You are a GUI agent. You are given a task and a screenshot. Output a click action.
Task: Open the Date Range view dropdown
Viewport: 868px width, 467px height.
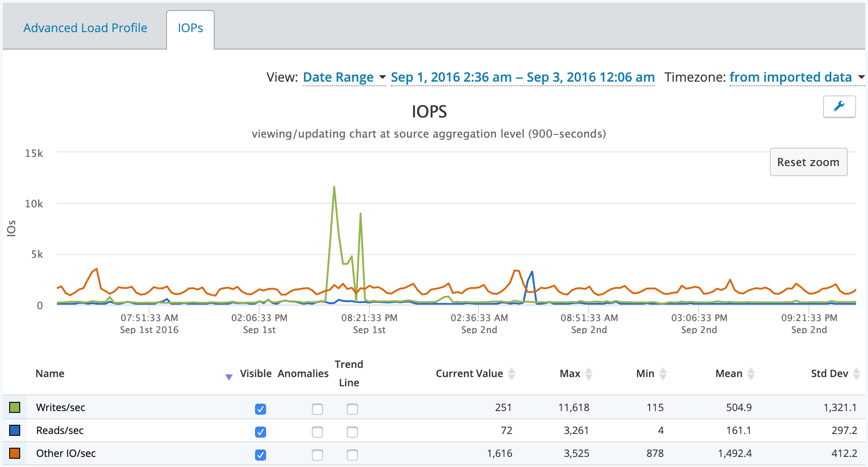coord(344,77)
